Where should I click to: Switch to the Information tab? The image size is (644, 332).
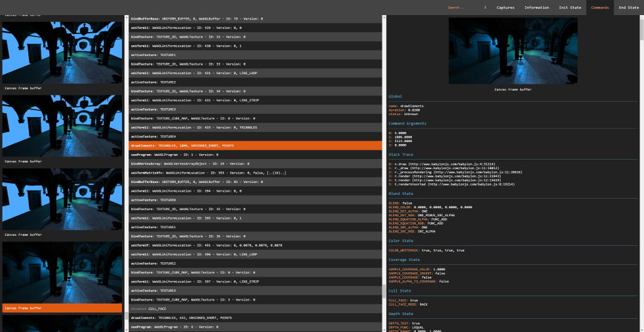pos(536,8)
